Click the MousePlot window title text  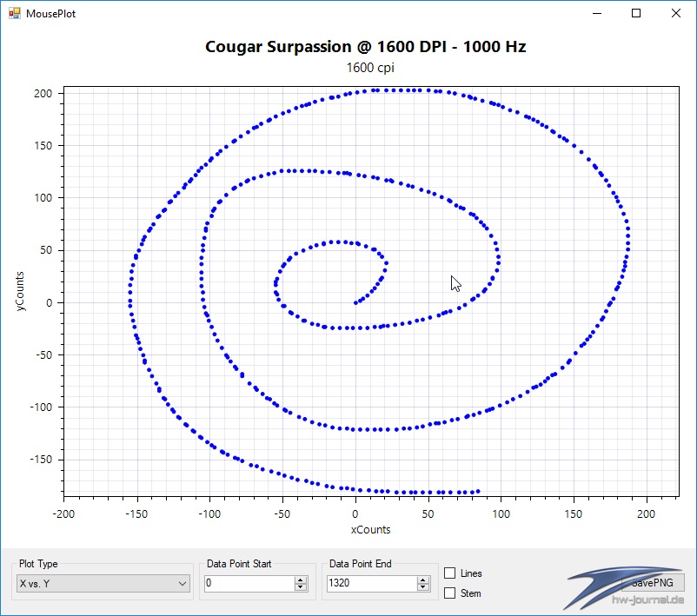(x=50, y=14)
